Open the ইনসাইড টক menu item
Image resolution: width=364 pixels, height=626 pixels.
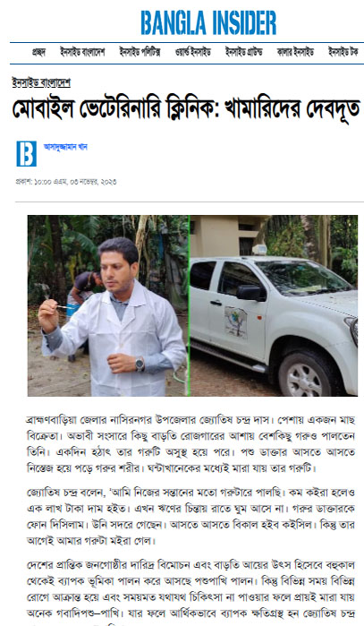pyautogui.click(x=343, y=52)
